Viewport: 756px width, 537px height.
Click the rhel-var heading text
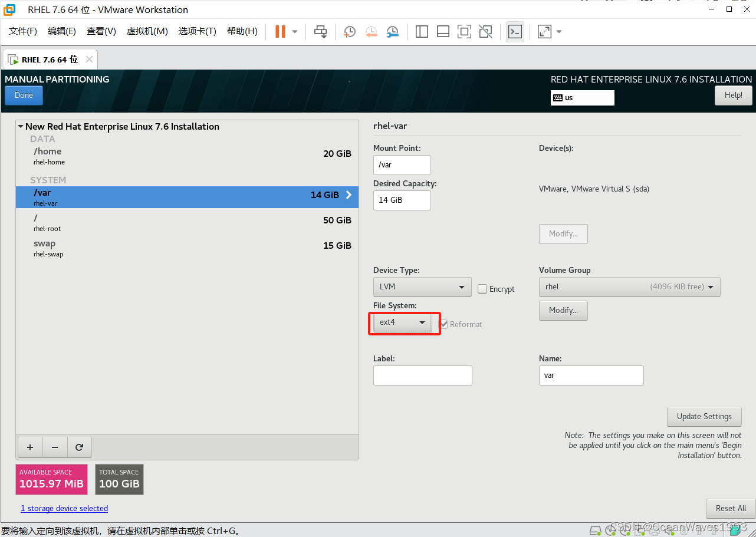point(390,126)
